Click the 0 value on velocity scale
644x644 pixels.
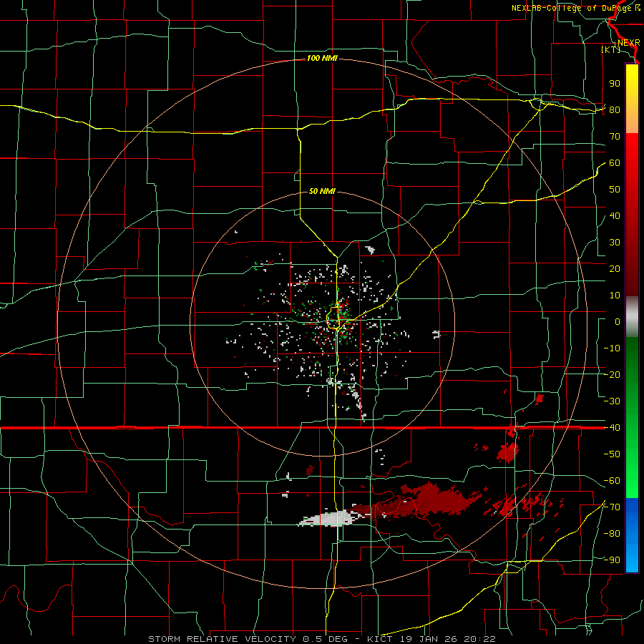[618, 321]
